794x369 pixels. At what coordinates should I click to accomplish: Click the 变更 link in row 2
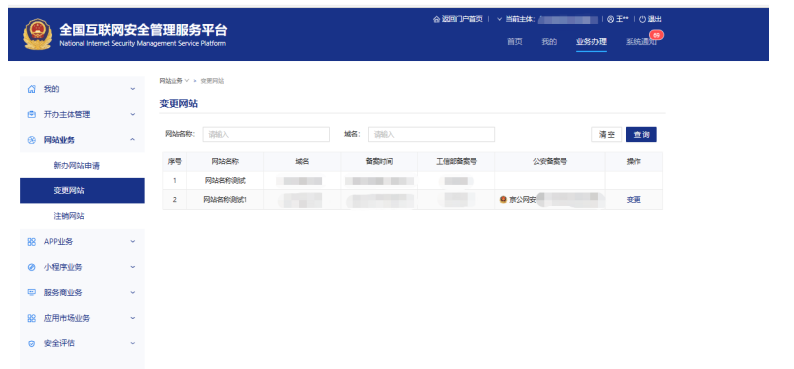(633, 200)
